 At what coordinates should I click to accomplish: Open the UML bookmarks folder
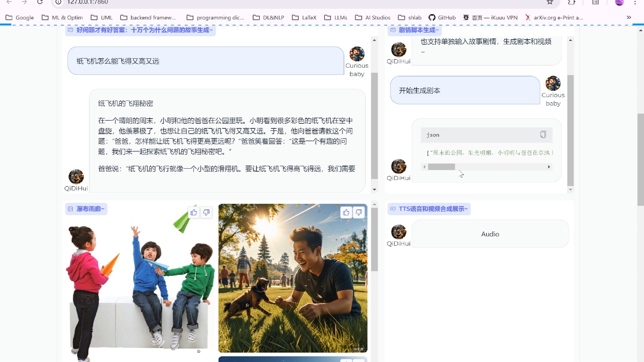102,17
